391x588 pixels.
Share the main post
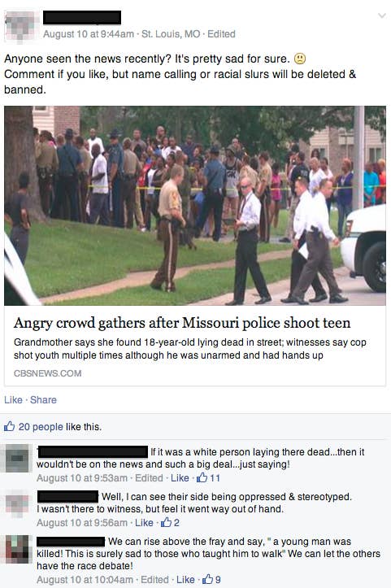[x=43, y=400]
